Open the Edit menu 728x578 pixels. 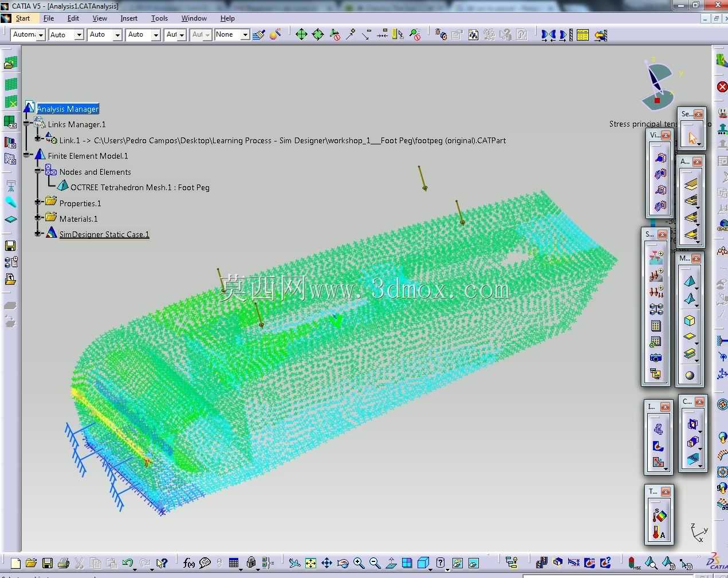(x=73, y=18)
